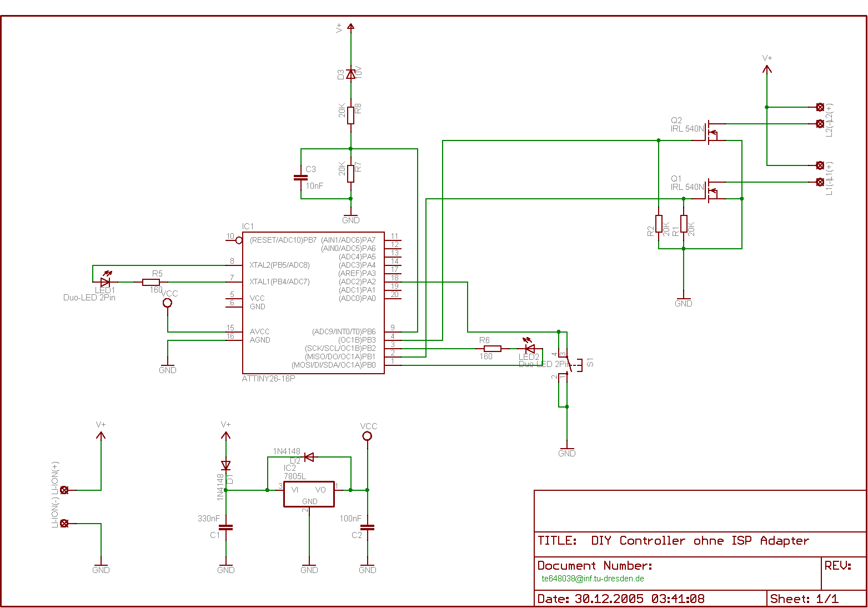Click the LI-ION(+) connector pad
The height and width of the screenshot is (608, 868).
(x=64, y=490)
